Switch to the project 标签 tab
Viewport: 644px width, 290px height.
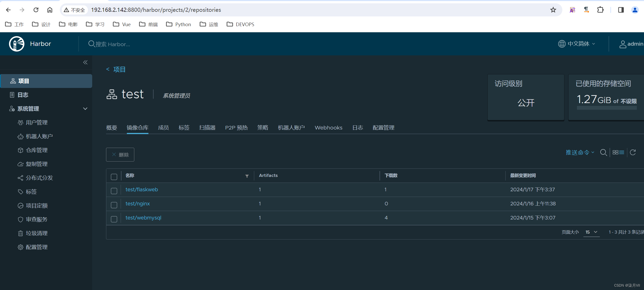[x=184, y=128]
